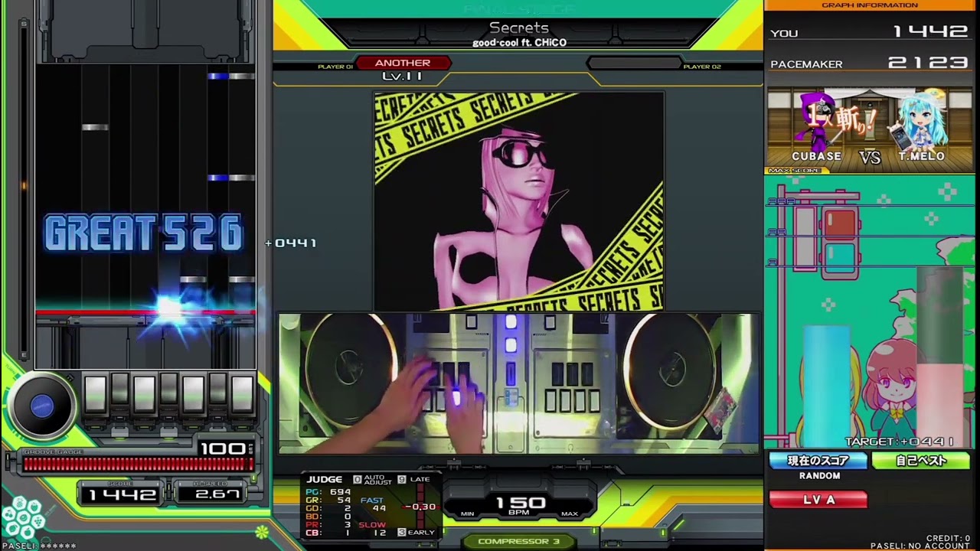Click the VS emblem between rivals

pyautogui.click(x=870, y=157)
